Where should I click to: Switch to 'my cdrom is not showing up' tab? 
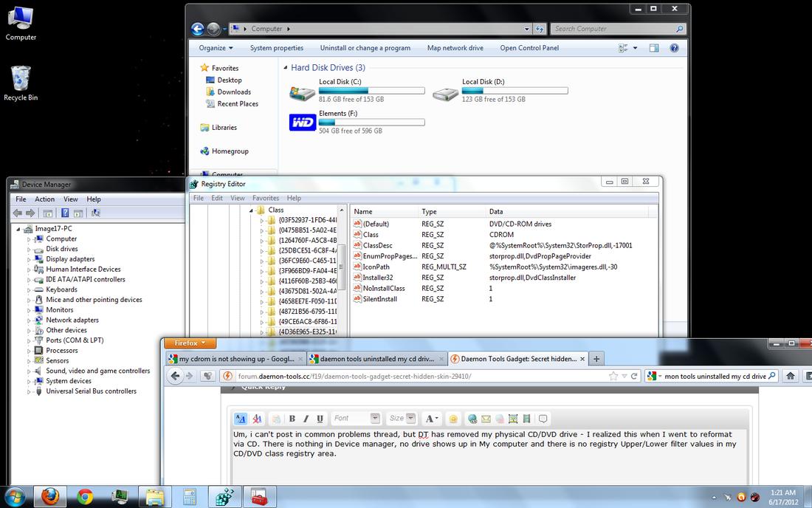click(232, 359)
